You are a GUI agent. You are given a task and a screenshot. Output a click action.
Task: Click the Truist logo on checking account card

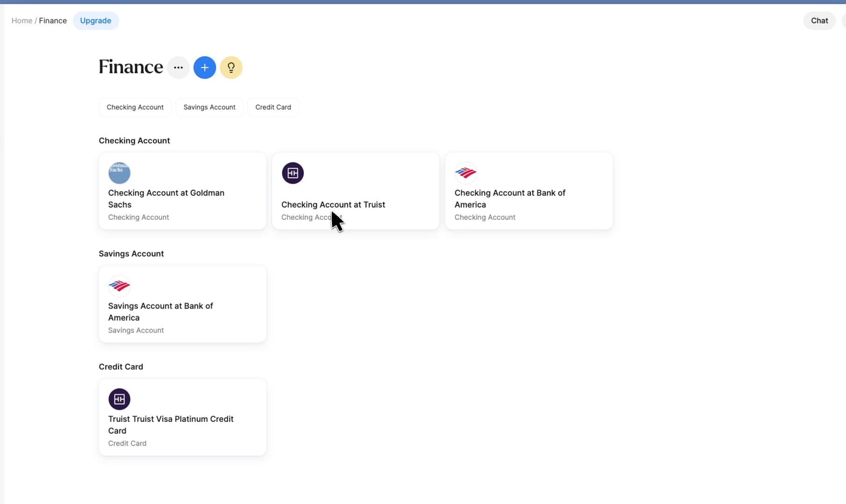point(293,173)
